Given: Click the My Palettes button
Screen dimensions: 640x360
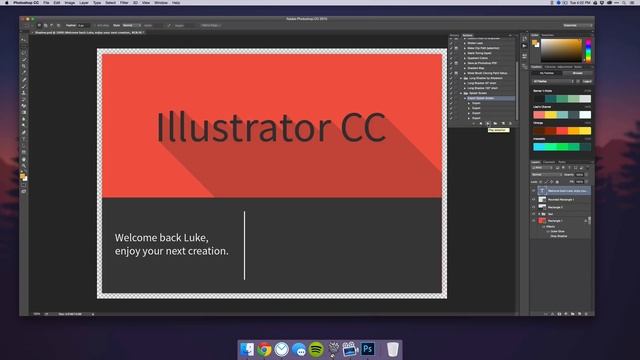Looking at the screenshot, I should click(x=547, y=73).
